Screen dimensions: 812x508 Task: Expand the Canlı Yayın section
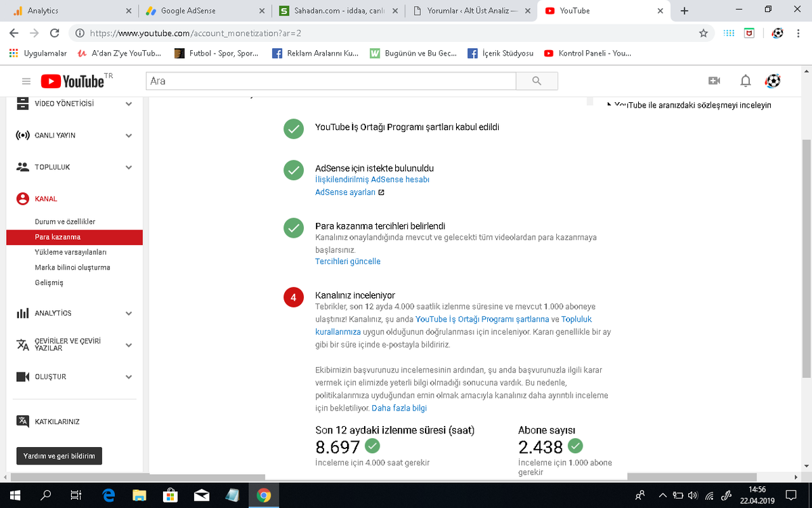click(129, 135)
